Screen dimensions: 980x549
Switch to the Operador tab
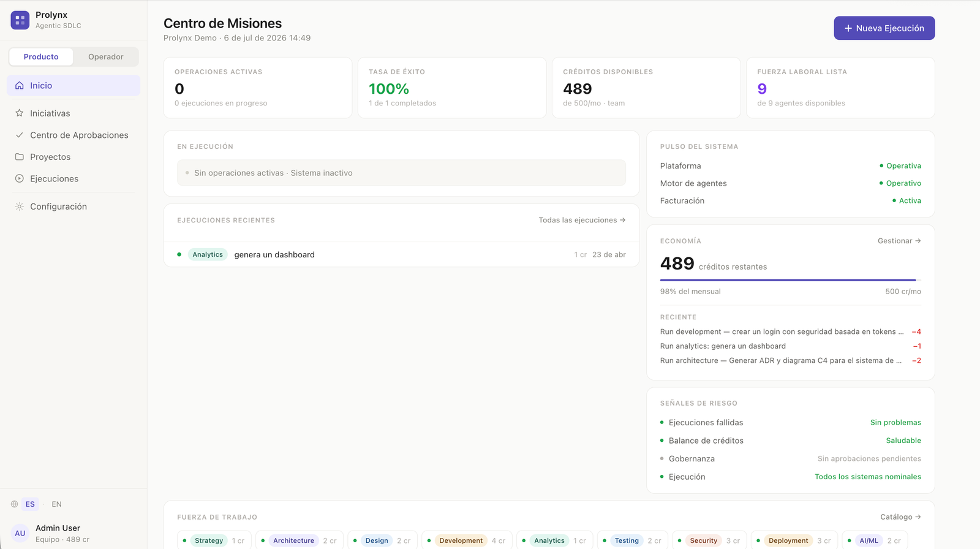(x=106, y=57)
